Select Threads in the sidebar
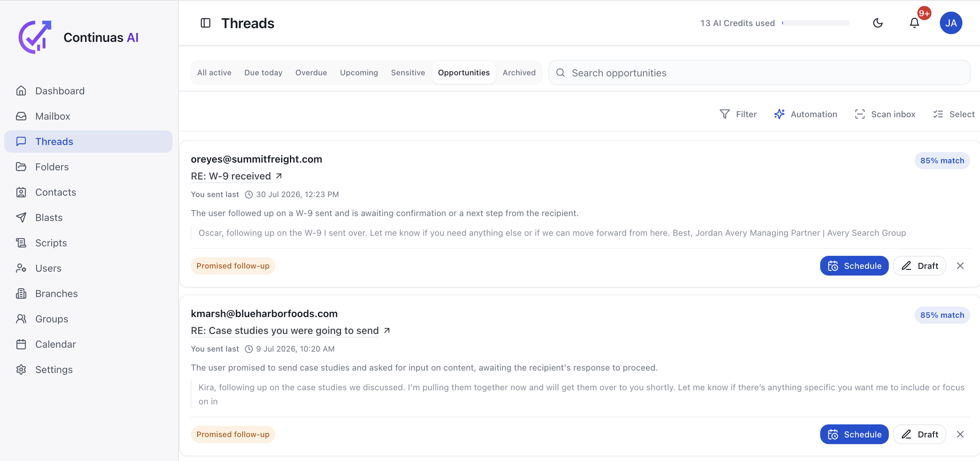The image size is (980, 461). coord(88,142)
